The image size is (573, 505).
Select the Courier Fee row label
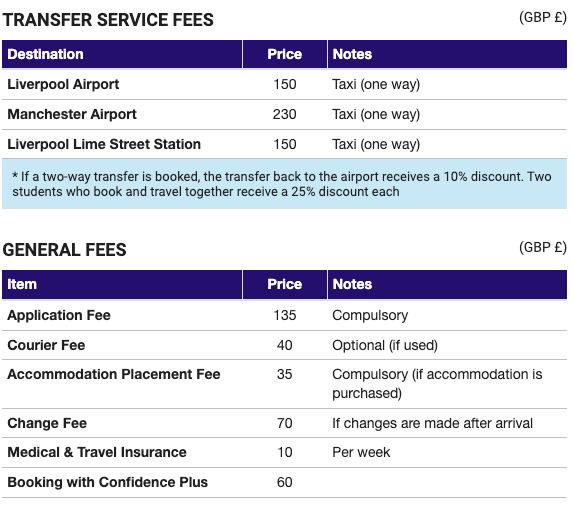46,345
